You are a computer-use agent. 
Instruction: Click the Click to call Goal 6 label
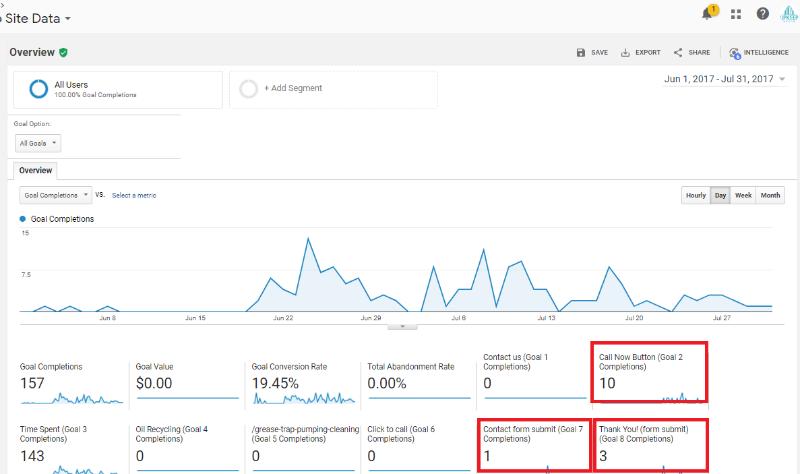click(x=401, y=434)
